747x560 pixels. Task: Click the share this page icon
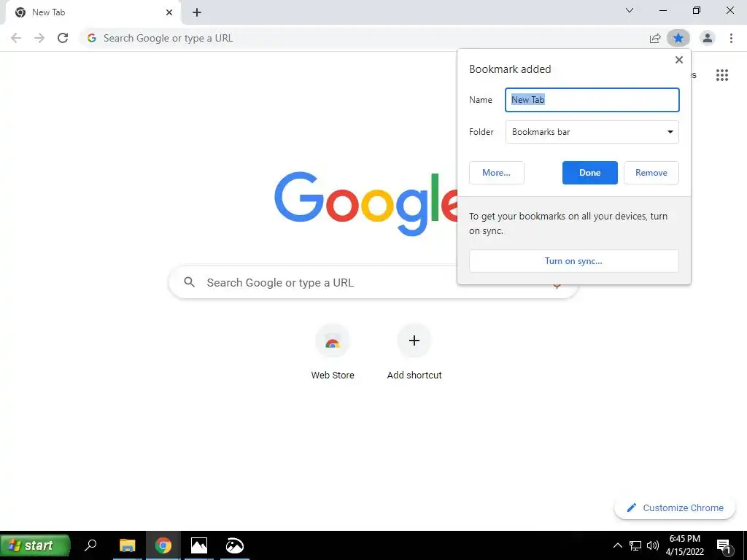(x=655, y=38)
